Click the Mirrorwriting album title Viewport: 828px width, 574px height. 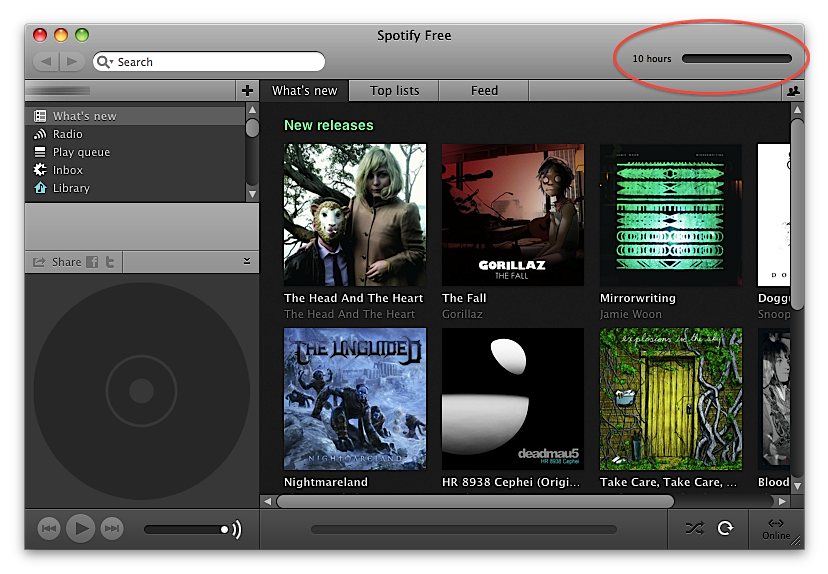coord(637,298)
